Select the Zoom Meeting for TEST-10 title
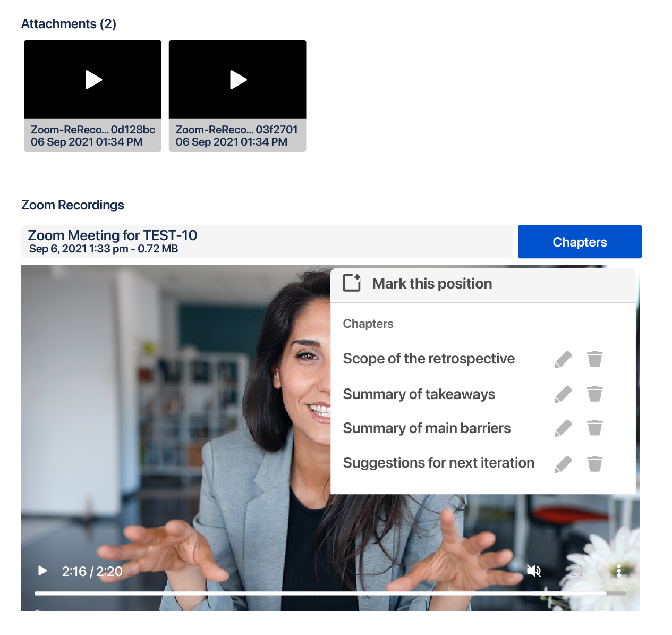672x635 pixels. tap(113, 235)
